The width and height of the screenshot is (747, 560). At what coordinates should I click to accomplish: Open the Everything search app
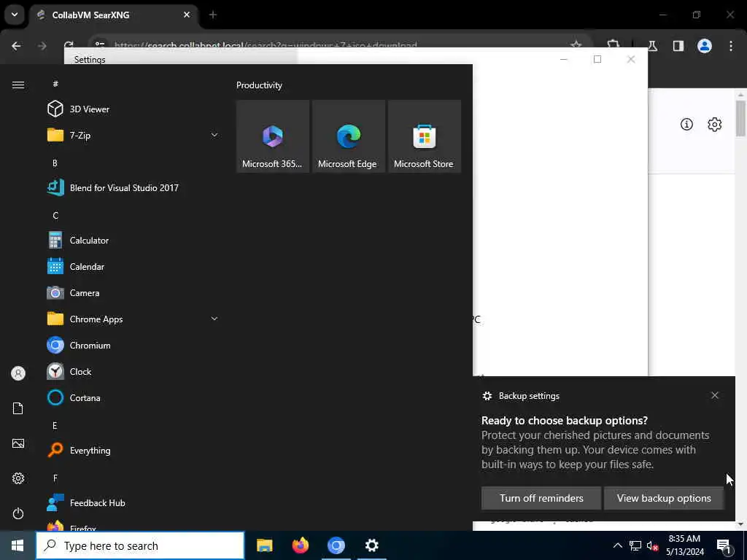coord(133,450)
